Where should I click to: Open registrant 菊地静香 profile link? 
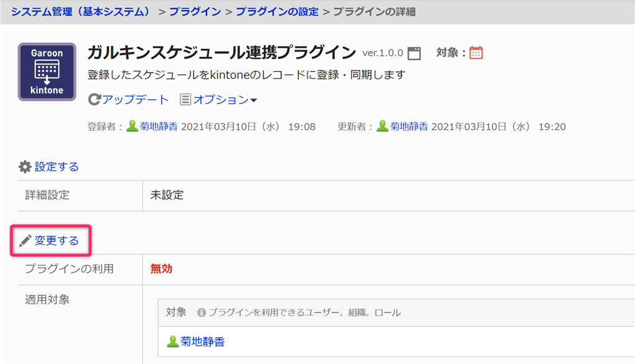click(x=159, y=127)
